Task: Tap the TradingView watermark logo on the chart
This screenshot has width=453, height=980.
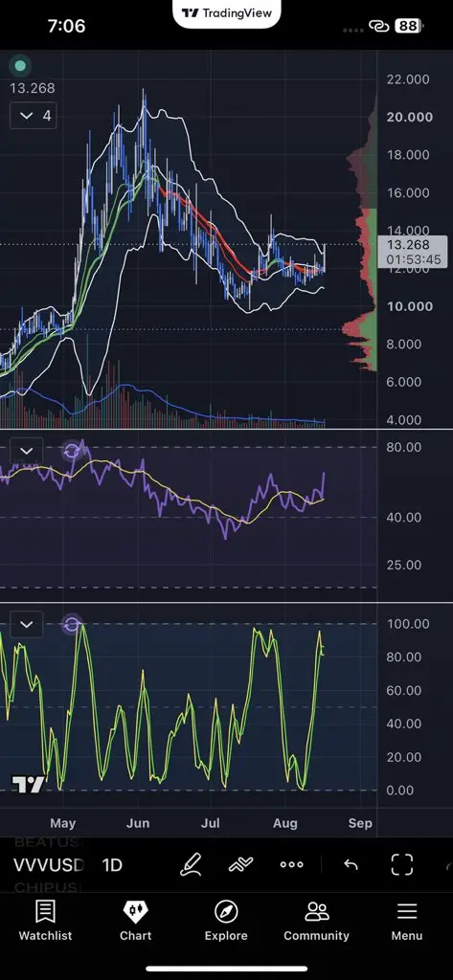Action: click(28, 784)
